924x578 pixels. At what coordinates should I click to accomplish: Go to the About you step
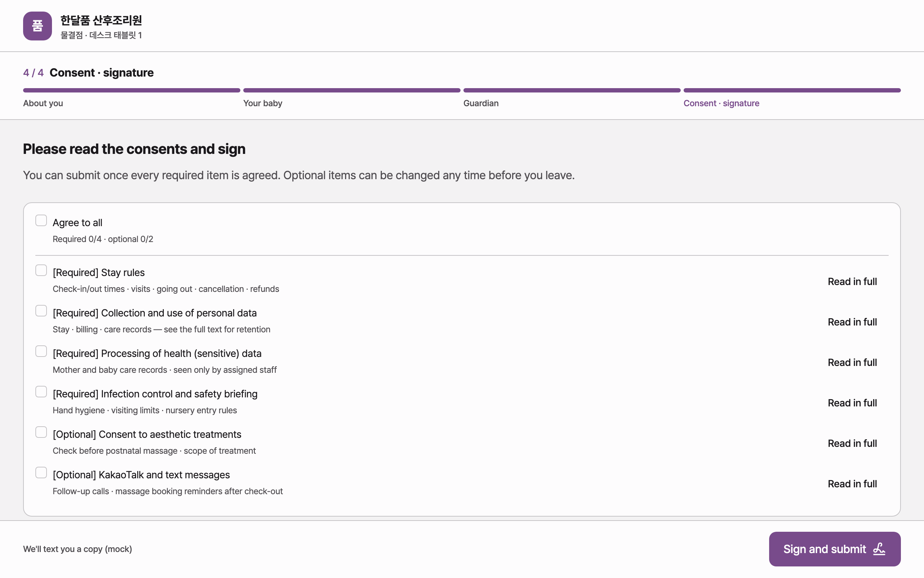tap(43, 103)
